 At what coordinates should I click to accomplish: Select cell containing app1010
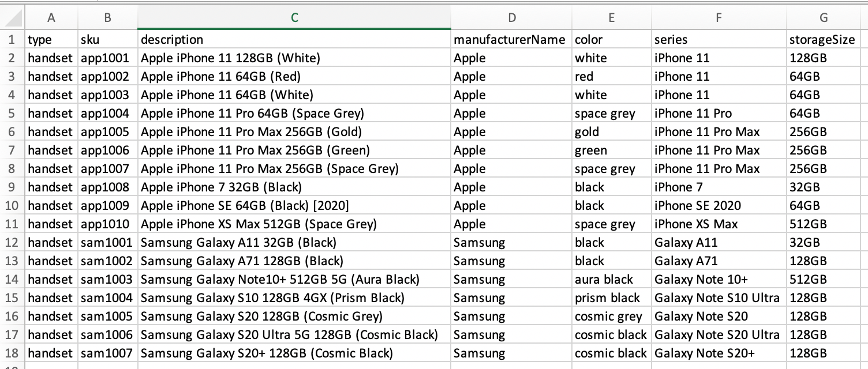108,224
